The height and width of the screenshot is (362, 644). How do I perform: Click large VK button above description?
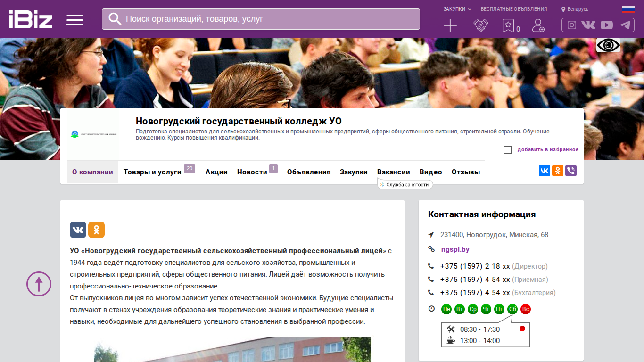pos(78,230)
